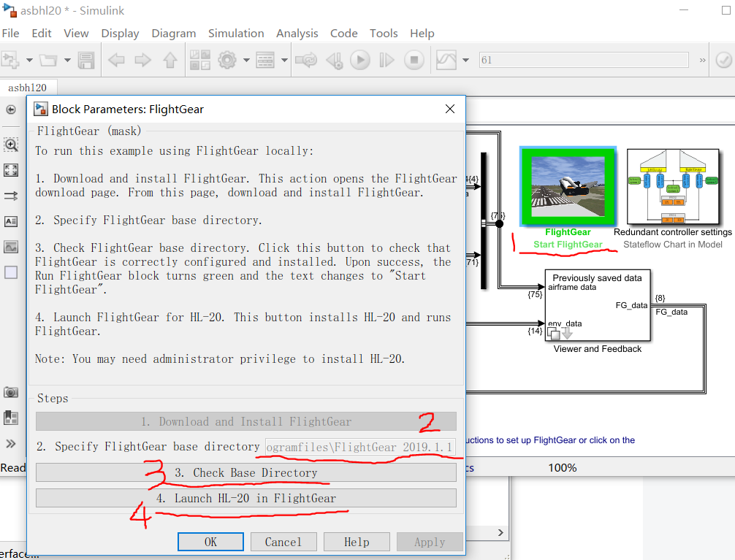The width and height of the screenshot is (735, 560).
Task: Click the Save model icon
Action: click(x=86, y=60)
